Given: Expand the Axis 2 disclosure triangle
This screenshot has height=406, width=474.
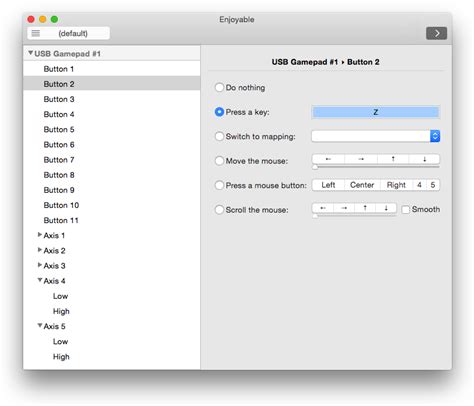Looking at the screenshot, I should tap(40, 250).
